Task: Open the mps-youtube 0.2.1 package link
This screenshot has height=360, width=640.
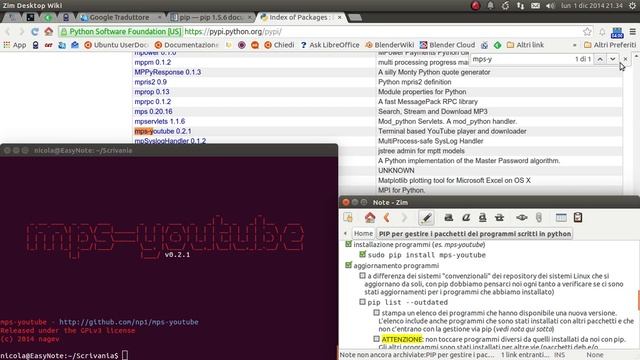Action: [163, 131]
